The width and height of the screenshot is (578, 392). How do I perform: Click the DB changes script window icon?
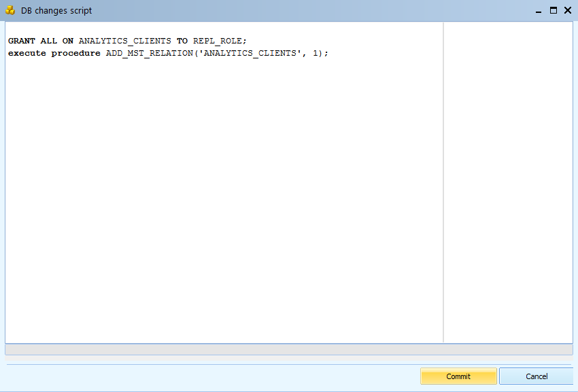10,10
